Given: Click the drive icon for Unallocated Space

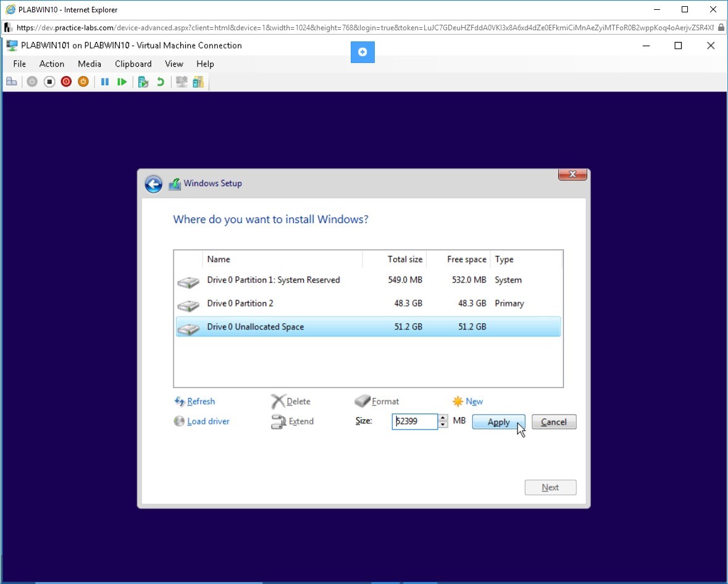Looking at the screenshot, I should [188, 329].
